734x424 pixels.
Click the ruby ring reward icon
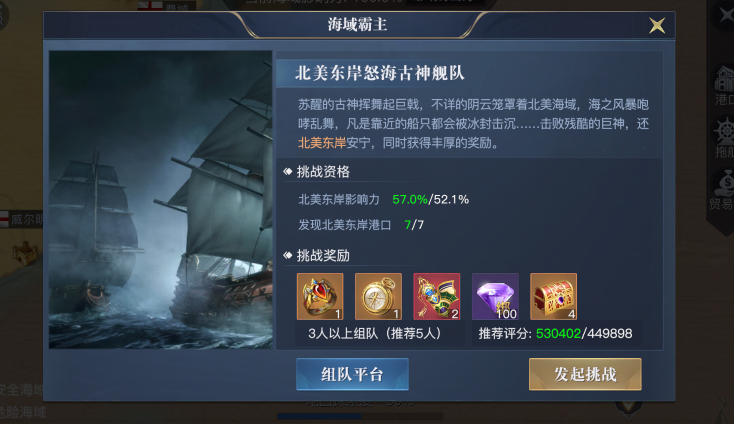(x=320, y=297)
